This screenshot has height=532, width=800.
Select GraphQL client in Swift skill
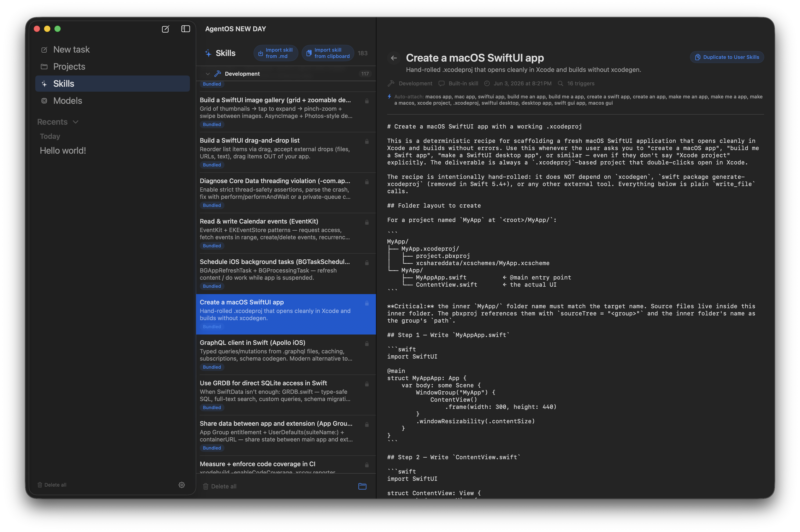286,355
